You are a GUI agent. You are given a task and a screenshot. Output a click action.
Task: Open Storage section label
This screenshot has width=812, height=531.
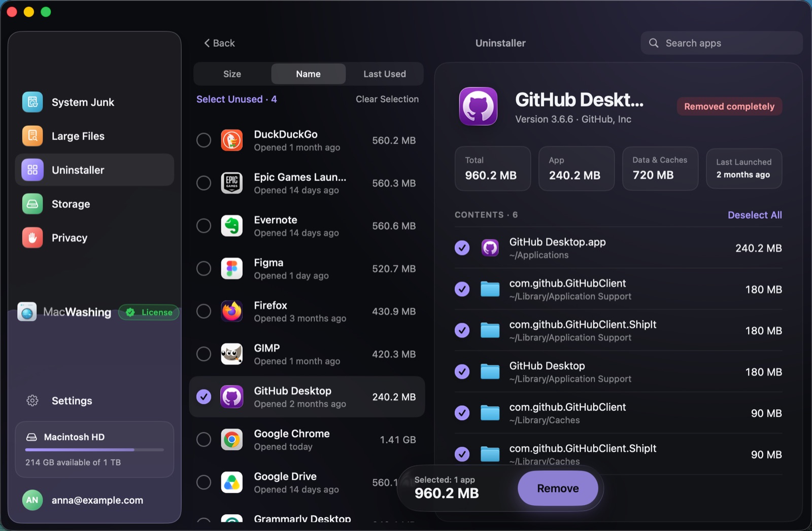pyautogui.click(x=71, y=204)
